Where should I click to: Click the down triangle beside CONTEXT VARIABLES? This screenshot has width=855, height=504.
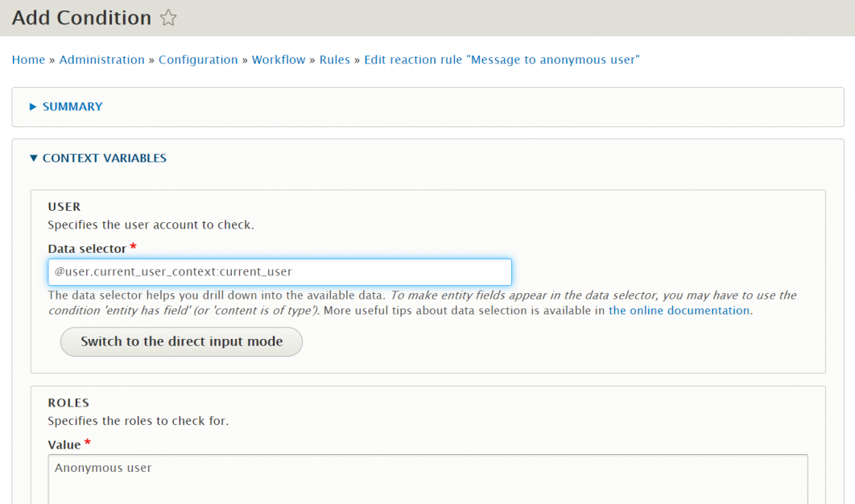click(33, 158)
